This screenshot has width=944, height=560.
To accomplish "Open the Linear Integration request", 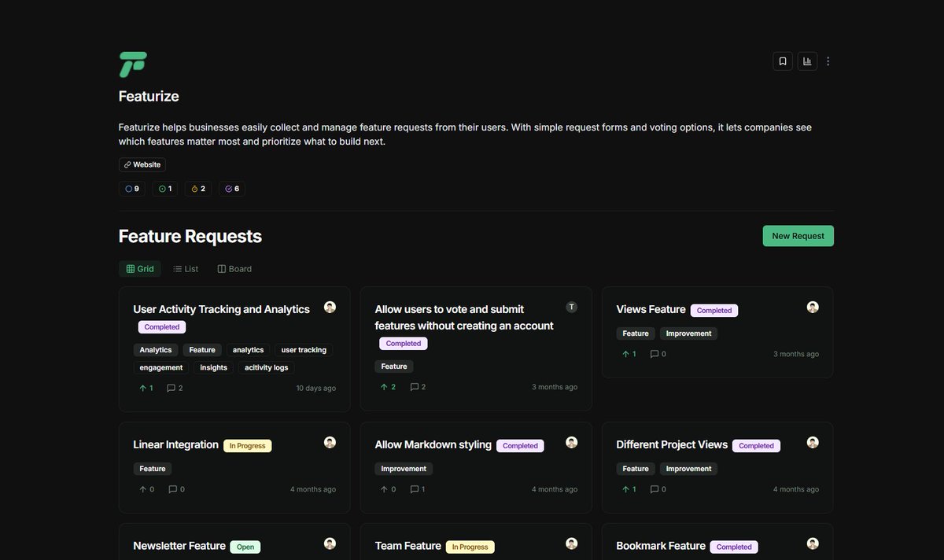I will (176, 444).
